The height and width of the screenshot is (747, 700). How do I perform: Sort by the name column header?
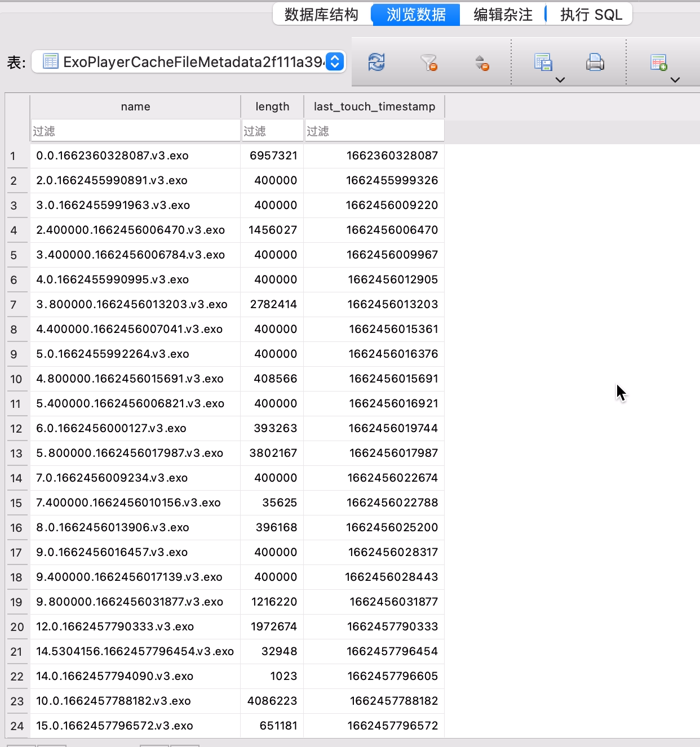(135, 106)
